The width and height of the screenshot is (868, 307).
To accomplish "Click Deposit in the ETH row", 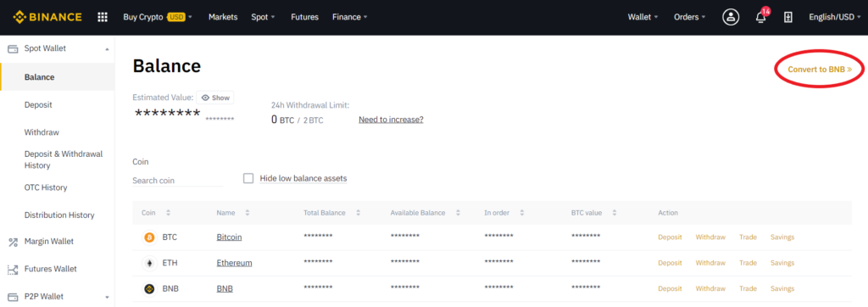I will tap(670, 263).
